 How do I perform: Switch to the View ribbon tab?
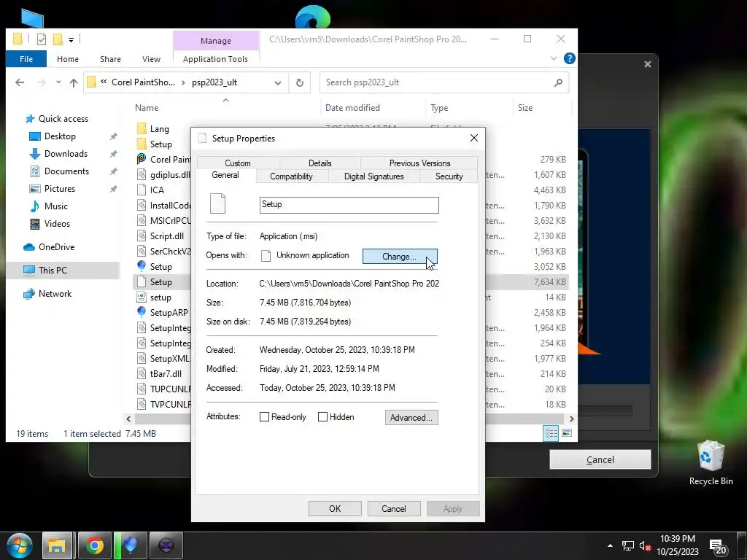[x=151, y=59]
